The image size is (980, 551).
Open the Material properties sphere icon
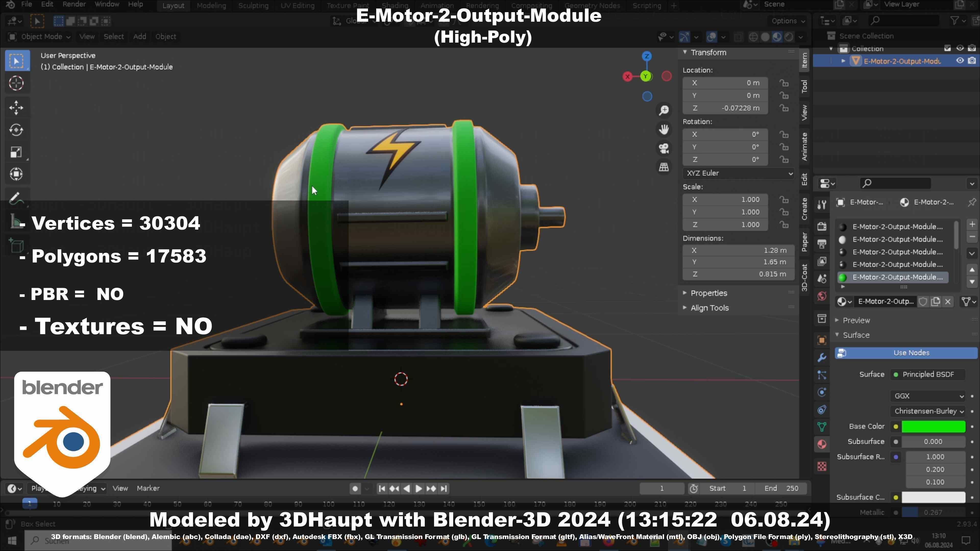coord(822,445)
